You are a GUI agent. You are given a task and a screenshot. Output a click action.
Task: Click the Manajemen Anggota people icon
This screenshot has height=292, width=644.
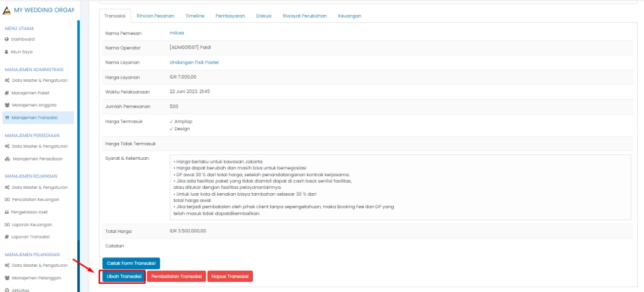(x=7, y=105)
